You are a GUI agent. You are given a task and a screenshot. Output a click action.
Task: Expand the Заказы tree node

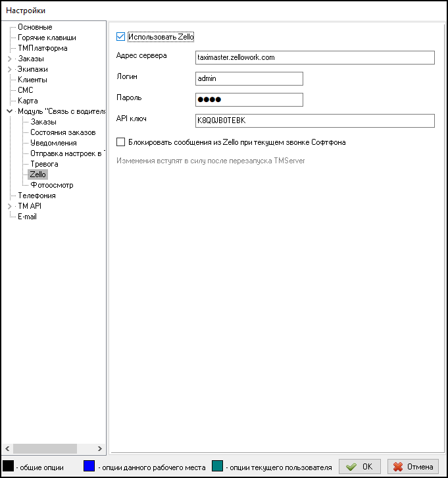pos(9,59)
